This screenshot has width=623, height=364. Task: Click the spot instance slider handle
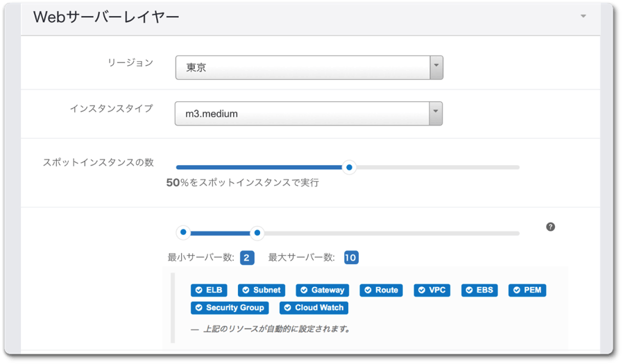pyautogui.click(x=350, y=167)
